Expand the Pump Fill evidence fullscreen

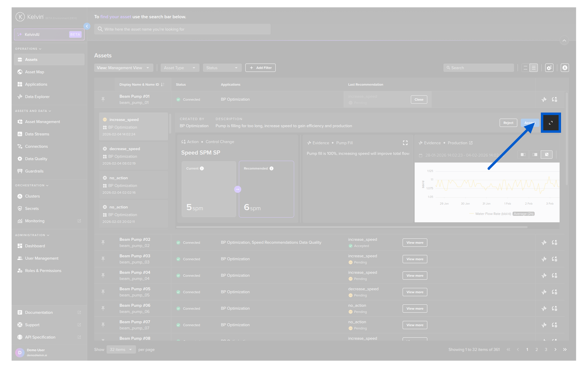tap(405, 143)
